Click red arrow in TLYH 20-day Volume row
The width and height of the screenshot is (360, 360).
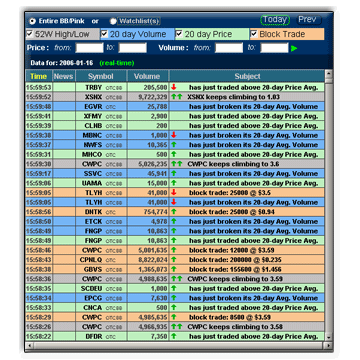pos(173,202)
